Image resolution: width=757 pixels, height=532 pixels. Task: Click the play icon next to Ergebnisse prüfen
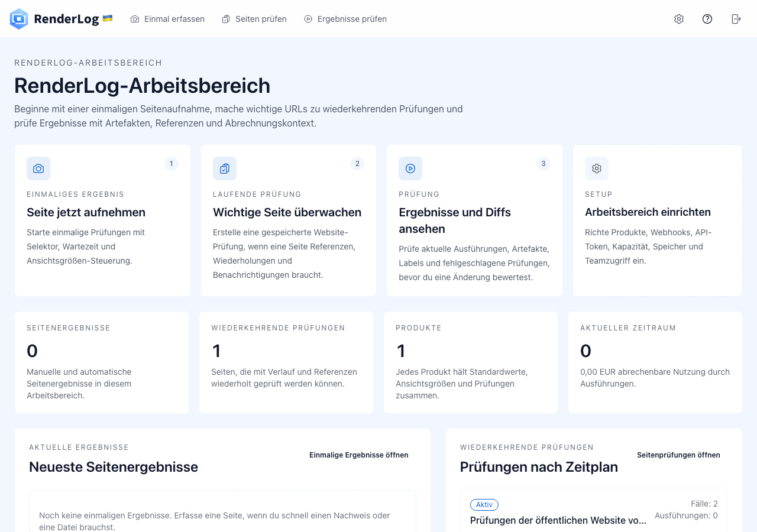click(x=308, y=19)
